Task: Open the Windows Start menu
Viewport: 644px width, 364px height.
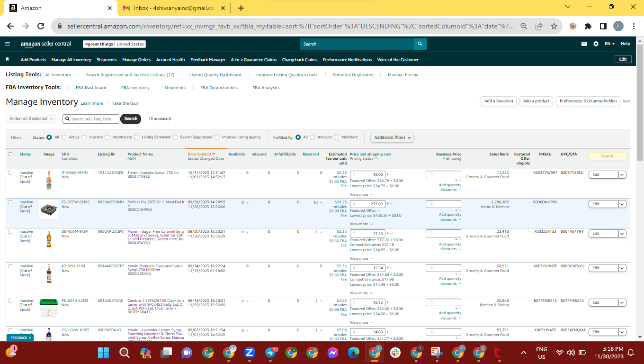Action: click(103, 353)
